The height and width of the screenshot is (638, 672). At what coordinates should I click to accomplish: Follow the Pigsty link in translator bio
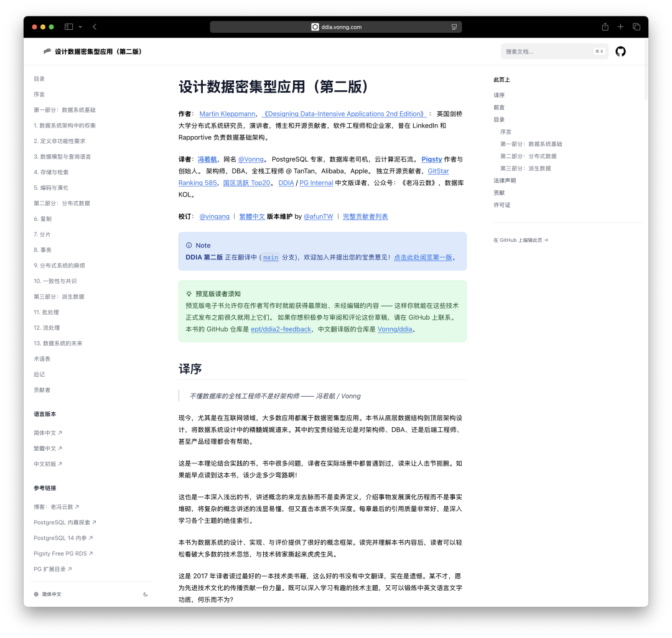pos(432,159)
